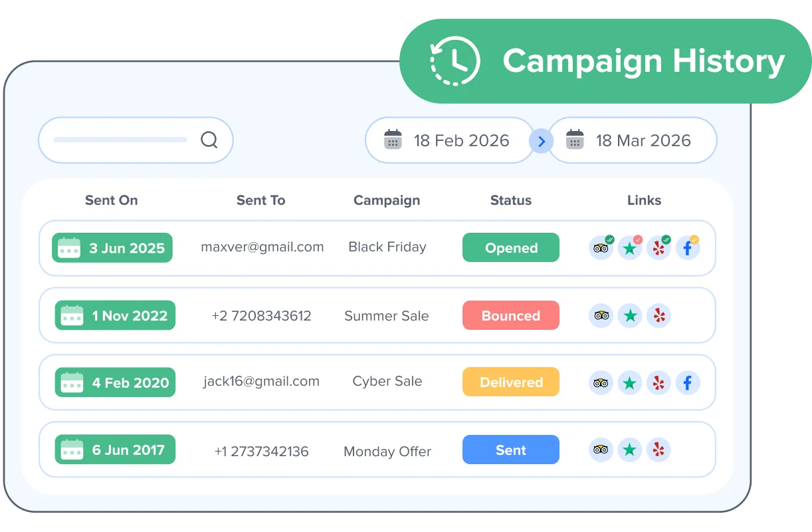Sort by the Status column header
812x532 pixels.
coord(511,200)
